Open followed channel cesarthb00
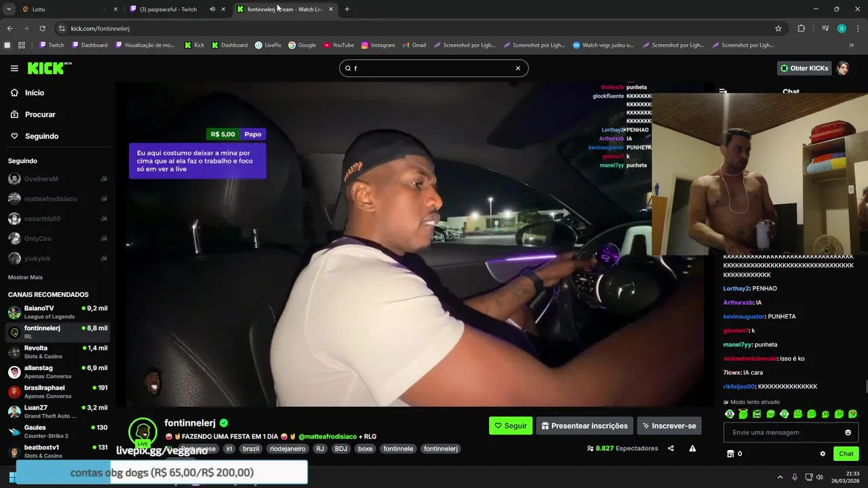The height and width of the screenshot is (488, 868). click(58, 219)
